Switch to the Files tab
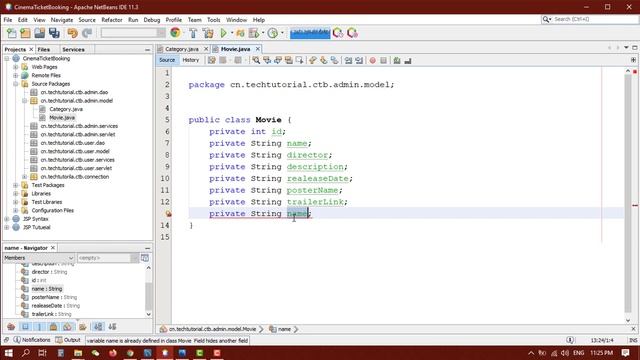 pyautogui.click(x=43, y=49)
